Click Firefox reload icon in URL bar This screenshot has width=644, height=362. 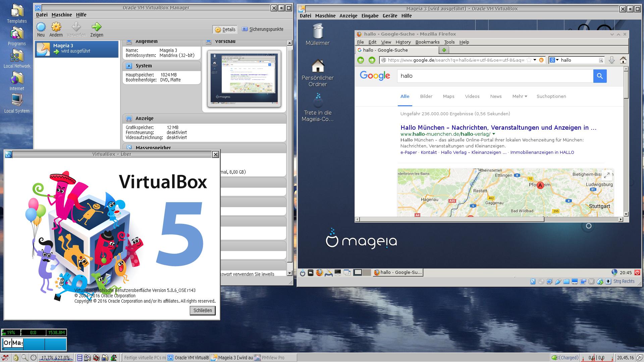(541, 60)
